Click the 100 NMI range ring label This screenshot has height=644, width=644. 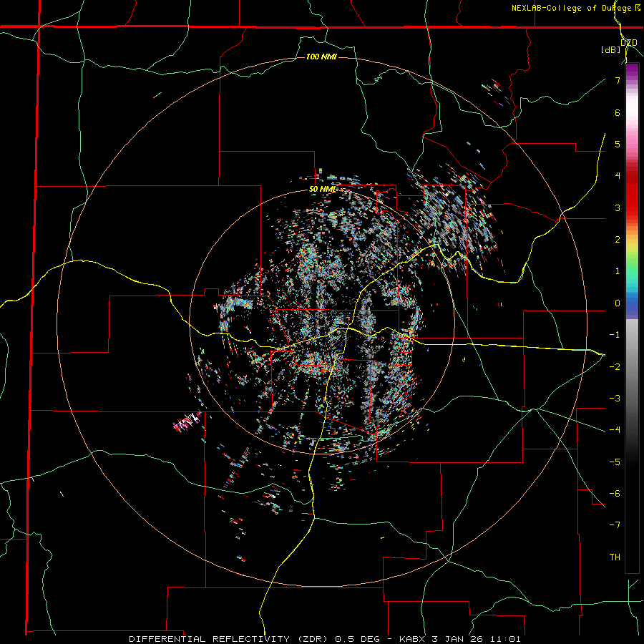[x=321, y=57]
